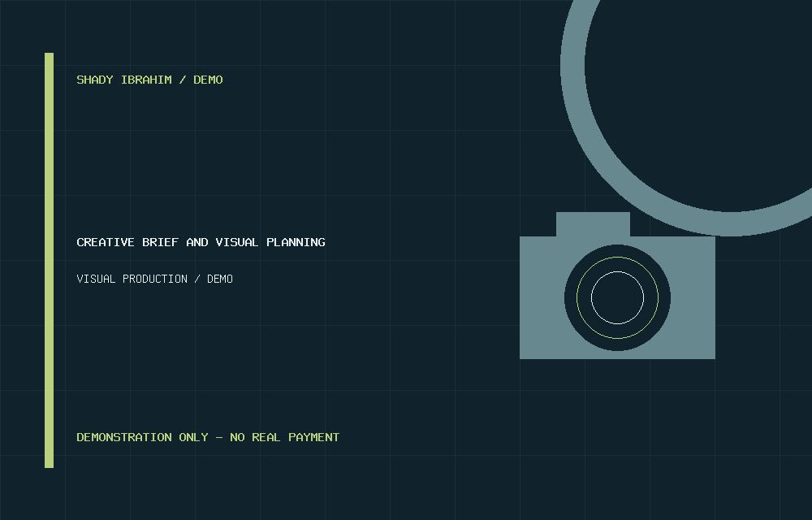Select the 'SHADY IBRAHIM / DEMO' header text
This screenshot has width=812, height=520.
149,80
